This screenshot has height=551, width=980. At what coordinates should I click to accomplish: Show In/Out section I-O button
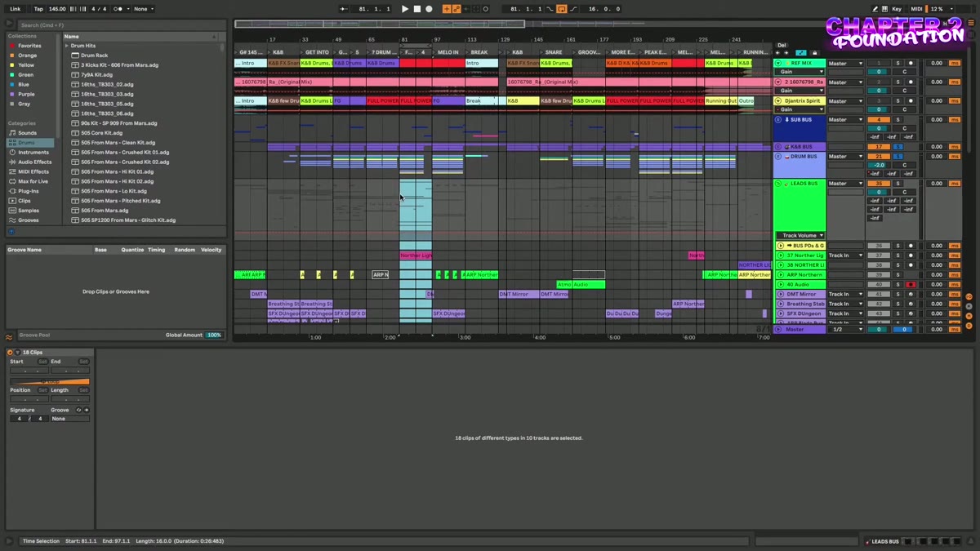point(969,296)
